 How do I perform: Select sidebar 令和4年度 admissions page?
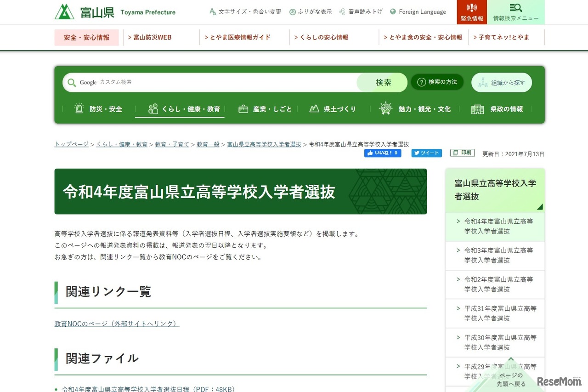(x=495, y=227)
